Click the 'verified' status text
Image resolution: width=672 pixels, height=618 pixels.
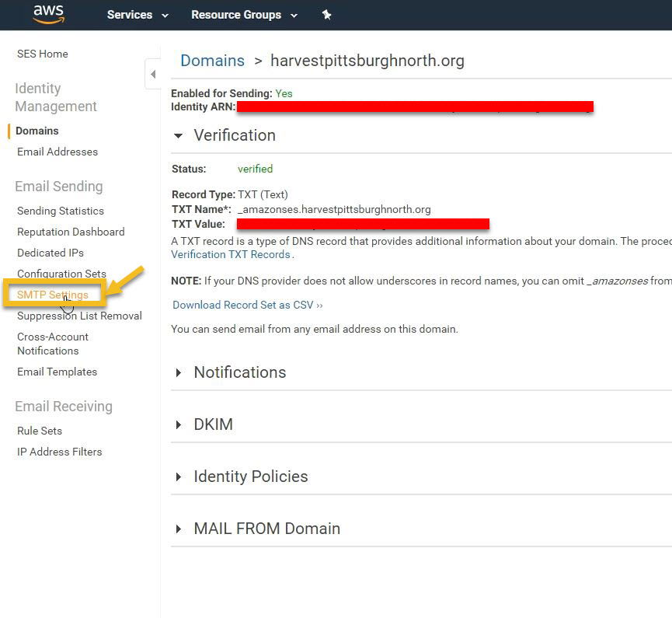tap(256, 169)
